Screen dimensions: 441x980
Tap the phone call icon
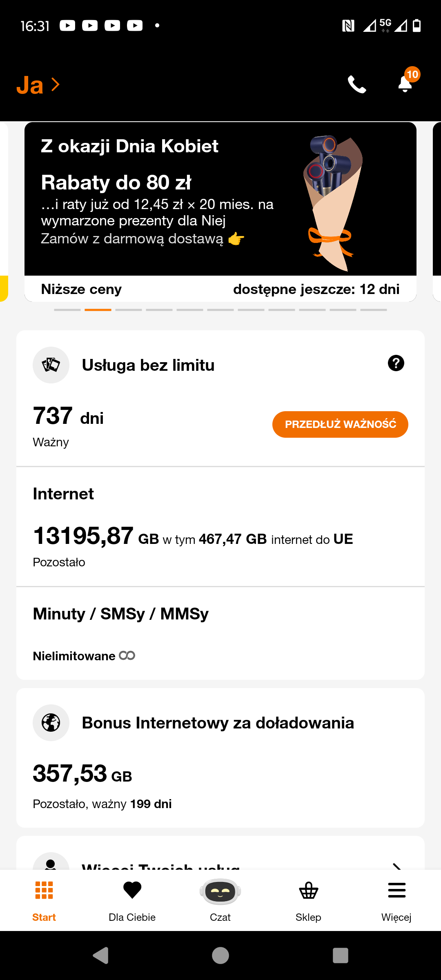pyautogui.click(x=356, y=85)
